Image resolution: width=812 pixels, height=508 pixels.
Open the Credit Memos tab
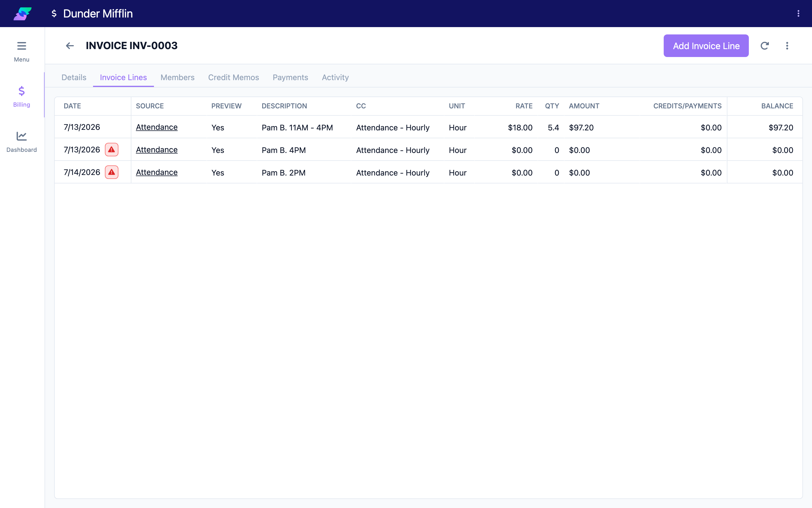pos(233,77)
